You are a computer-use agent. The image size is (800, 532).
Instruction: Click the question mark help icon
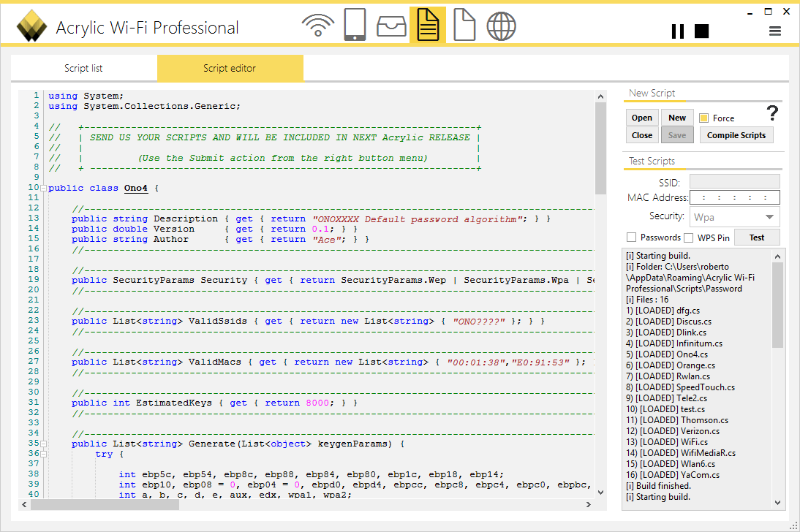click(x=772, y=113)
